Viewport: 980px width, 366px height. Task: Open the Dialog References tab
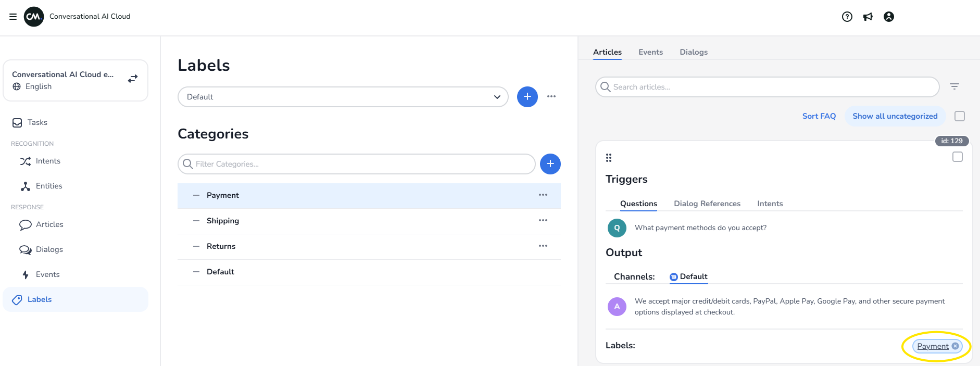(707, 204)
